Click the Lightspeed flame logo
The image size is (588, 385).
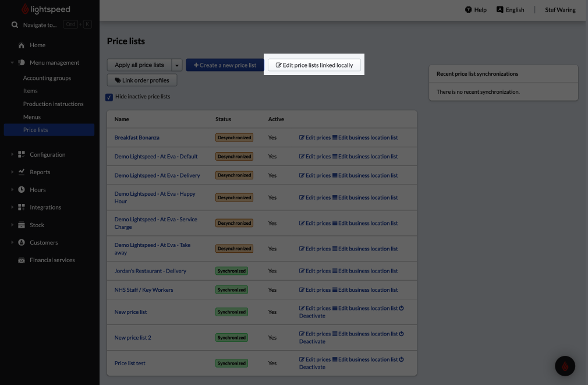[25, 9]
